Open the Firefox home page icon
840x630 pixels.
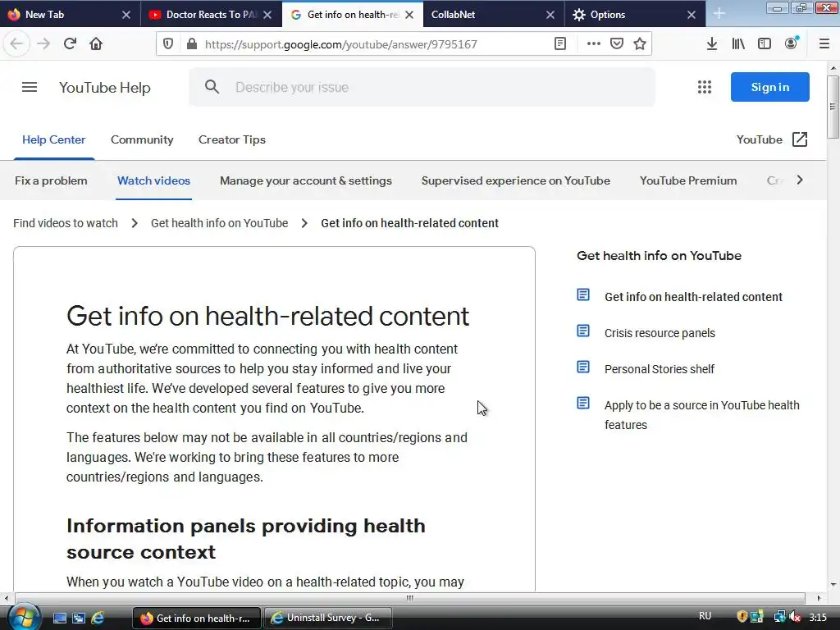click(x=96, y=44)
